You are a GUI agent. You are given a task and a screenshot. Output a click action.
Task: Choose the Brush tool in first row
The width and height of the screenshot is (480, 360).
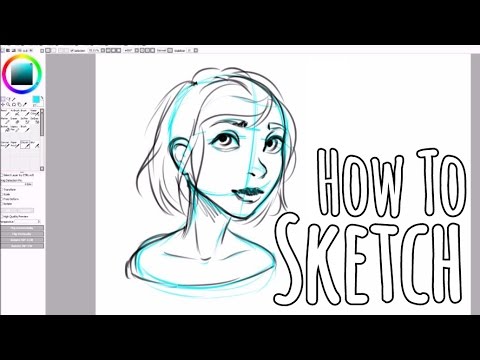click(25, 113)
